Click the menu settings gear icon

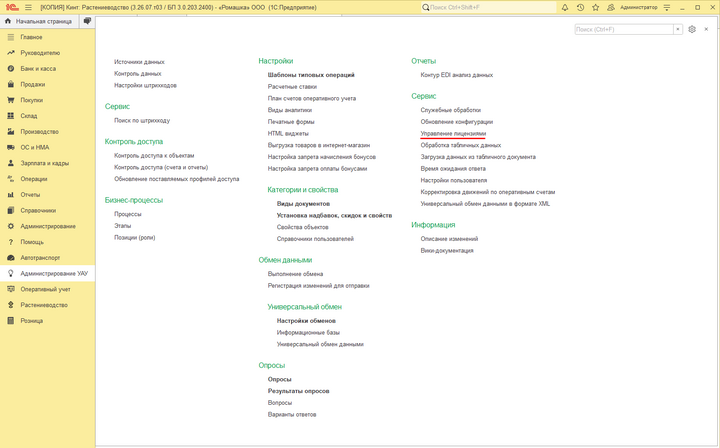(x=692, y=29)
